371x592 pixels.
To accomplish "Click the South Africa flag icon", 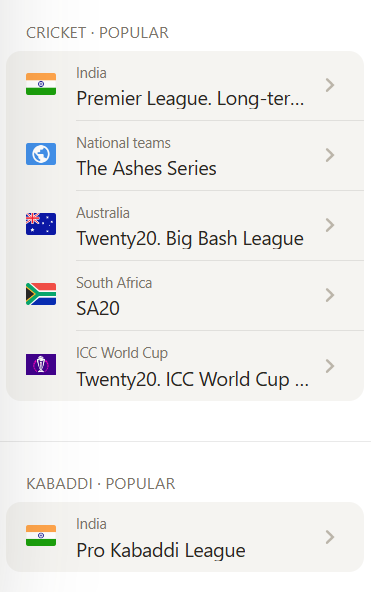I will pos(41,294).
